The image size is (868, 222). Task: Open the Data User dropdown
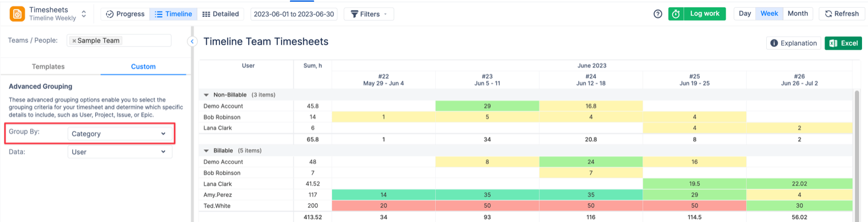[x=119, y=152]
